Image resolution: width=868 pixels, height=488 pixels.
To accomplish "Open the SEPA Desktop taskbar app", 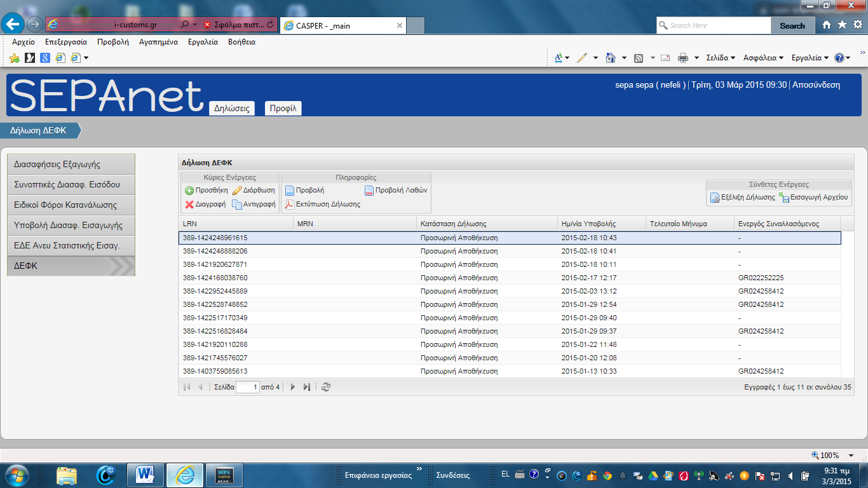I will 224,475.
